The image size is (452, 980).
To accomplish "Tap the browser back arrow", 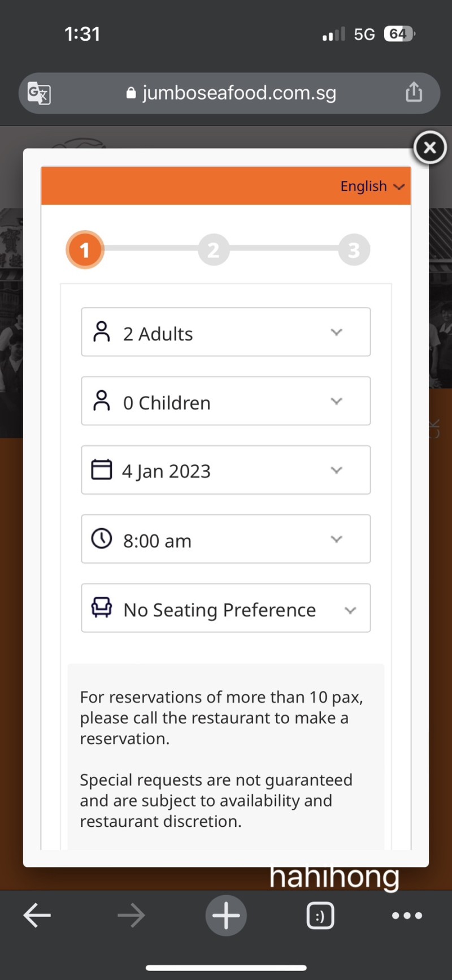I will click(x=37, y=915).
